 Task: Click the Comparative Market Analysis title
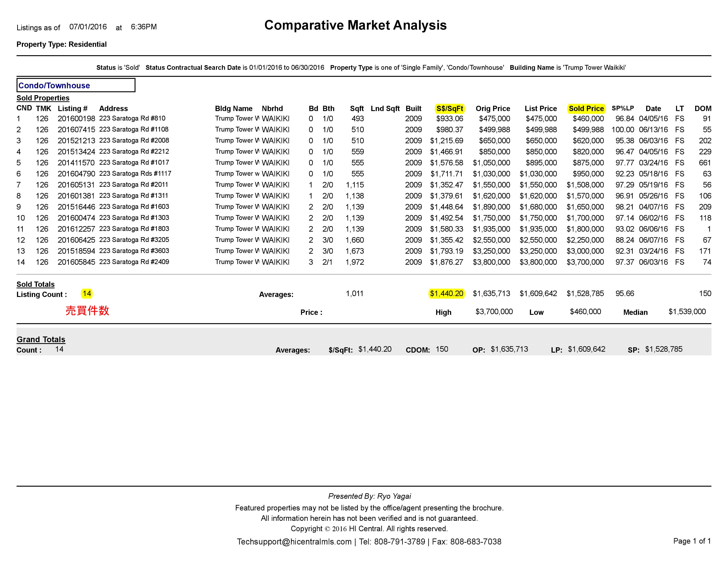click(355, 25)
